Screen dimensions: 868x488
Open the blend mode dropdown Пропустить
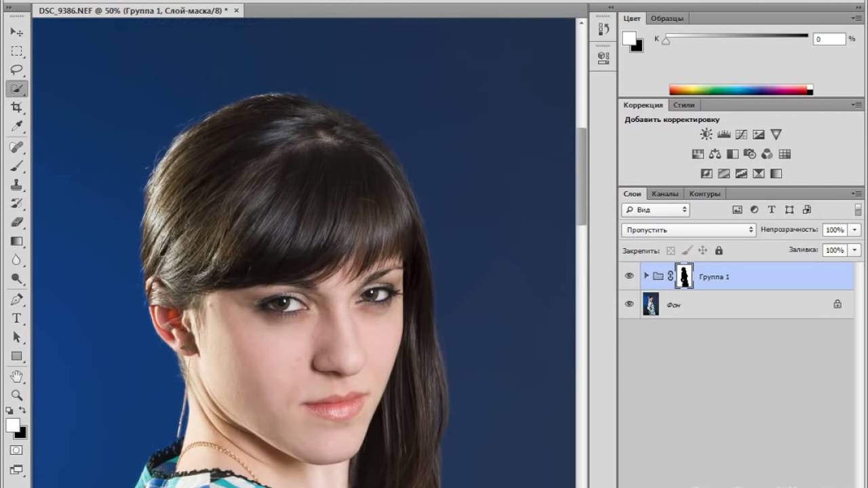688,230
